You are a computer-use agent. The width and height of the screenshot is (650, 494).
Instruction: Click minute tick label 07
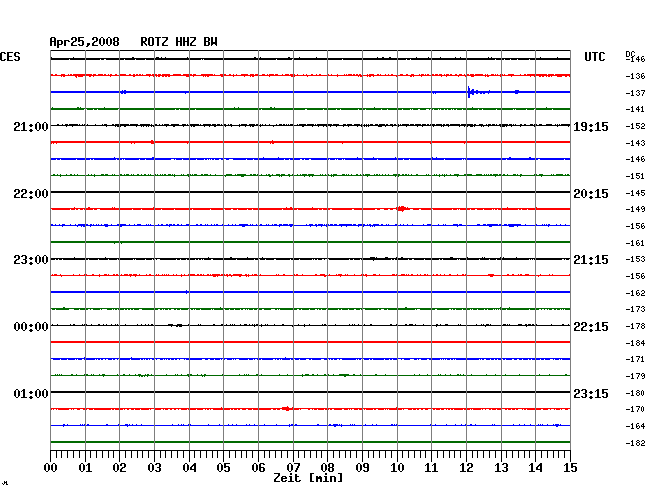pos(293,468)
